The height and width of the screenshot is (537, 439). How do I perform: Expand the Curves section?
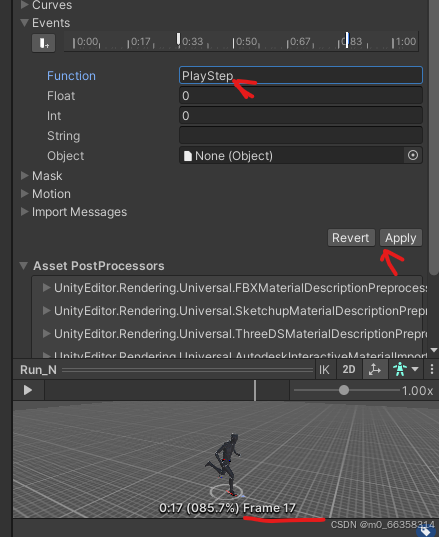24,4
